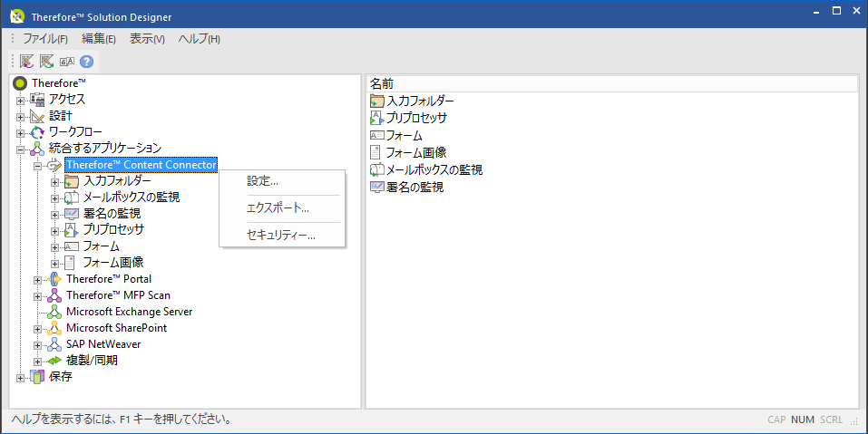This screenshot has width=868, height=434.
Task: Select 署名の監視 text in right list
Action: coord(414,187)
